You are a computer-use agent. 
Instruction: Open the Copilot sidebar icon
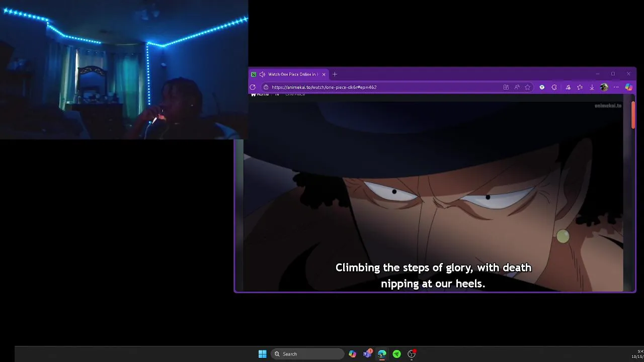628,87
